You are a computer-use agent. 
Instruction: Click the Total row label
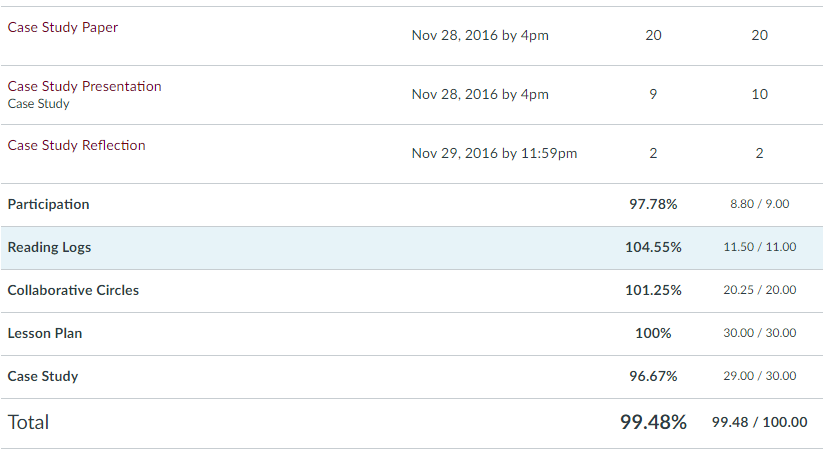pos(28,422)
